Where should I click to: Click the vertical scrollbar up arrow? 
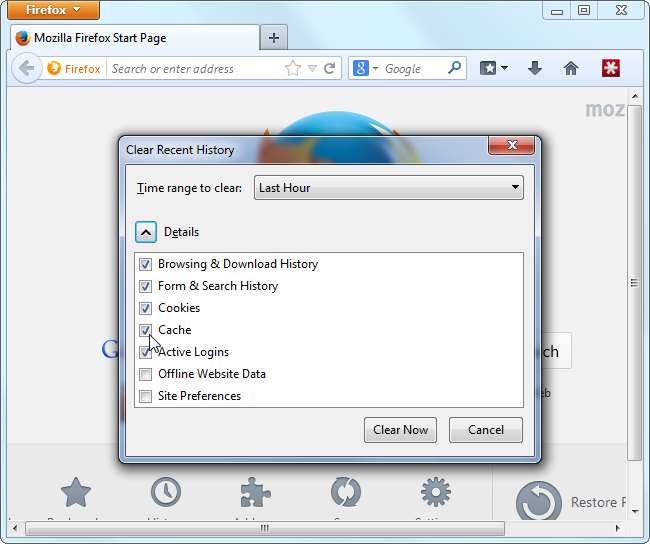click(x=635, y=96)
